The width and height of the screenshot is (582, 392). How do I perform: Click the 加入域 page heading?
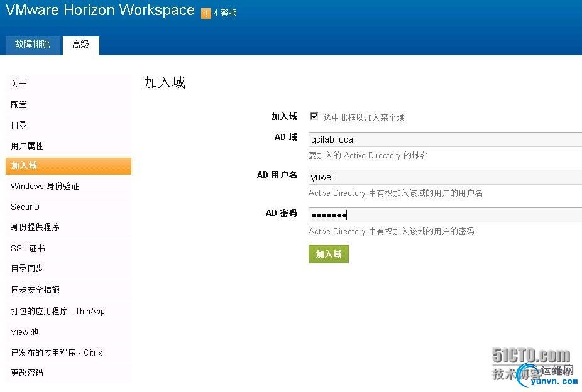[165, 82]
